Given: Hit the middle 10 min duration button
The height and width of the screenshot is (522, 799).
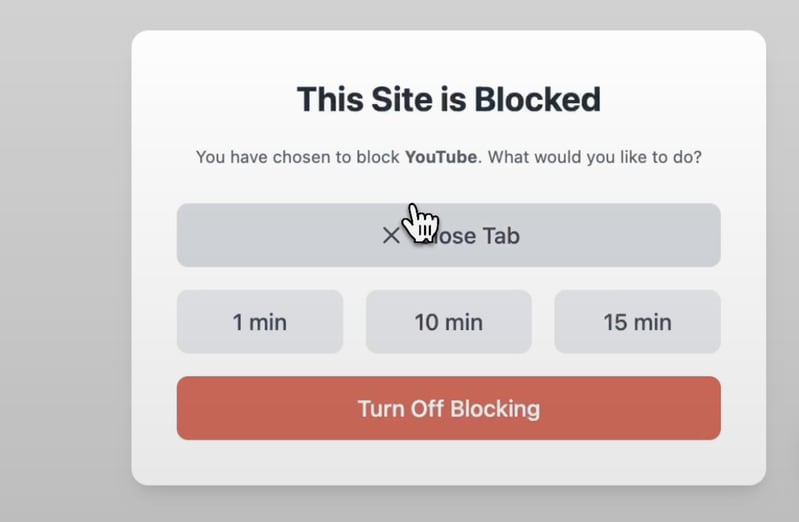Looking at the screenshot, I should point(448,322).
